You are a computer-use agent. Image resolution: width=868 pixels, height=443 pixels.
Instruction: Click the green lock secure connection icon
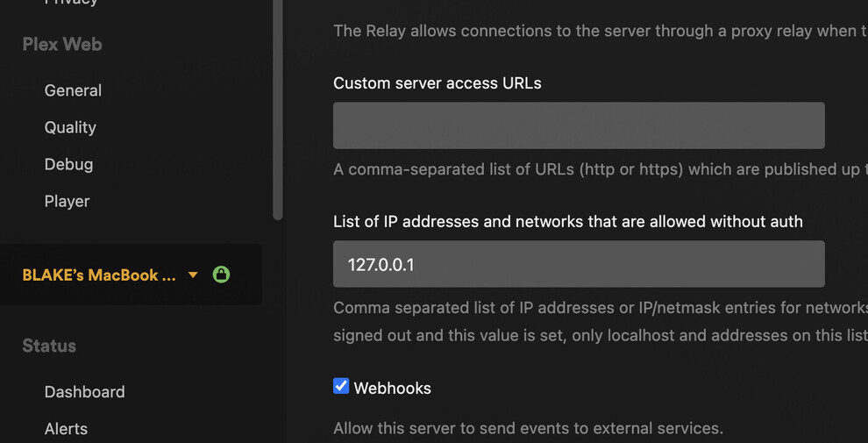point(221,275)
